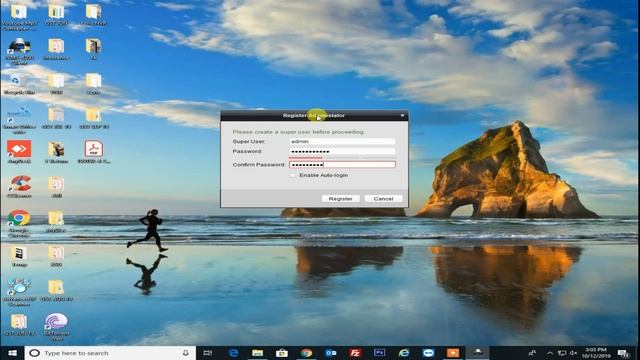Open the People icon in system tray
The width and height of the screenshot is (640, 360).
(x=532, y=353)
